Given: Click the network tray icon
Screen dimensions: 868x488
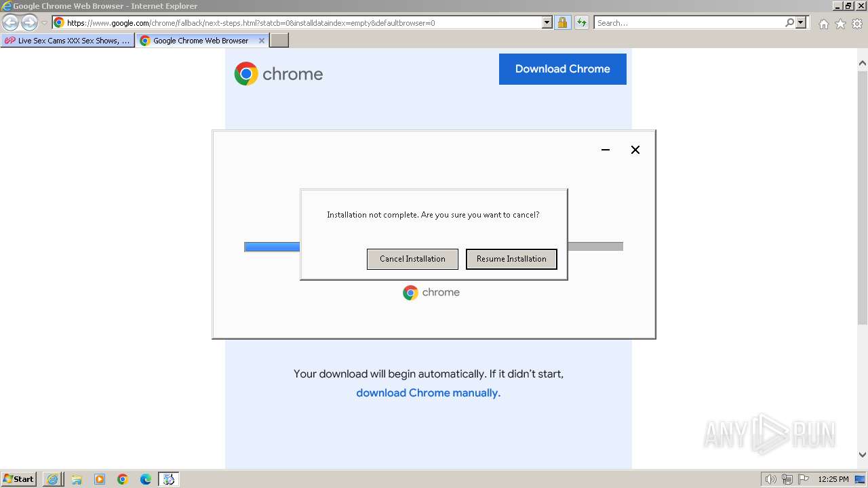Looking at the screenshot, I should pyautogui.click(x=787, y=479).
